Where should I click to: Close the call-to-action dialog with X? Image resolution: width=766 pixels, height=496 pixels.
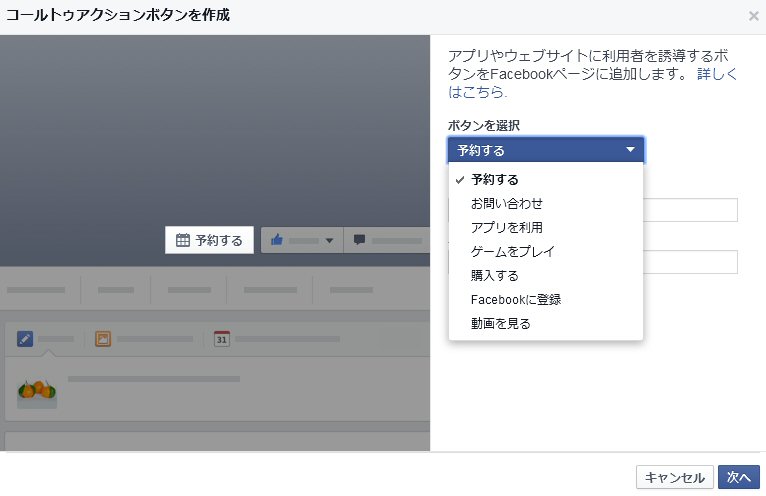753,16
